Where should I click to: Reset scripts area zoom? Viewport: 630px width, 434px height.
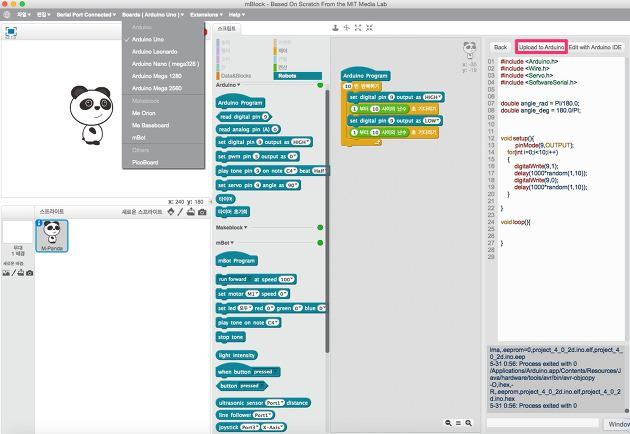[458, 423]
